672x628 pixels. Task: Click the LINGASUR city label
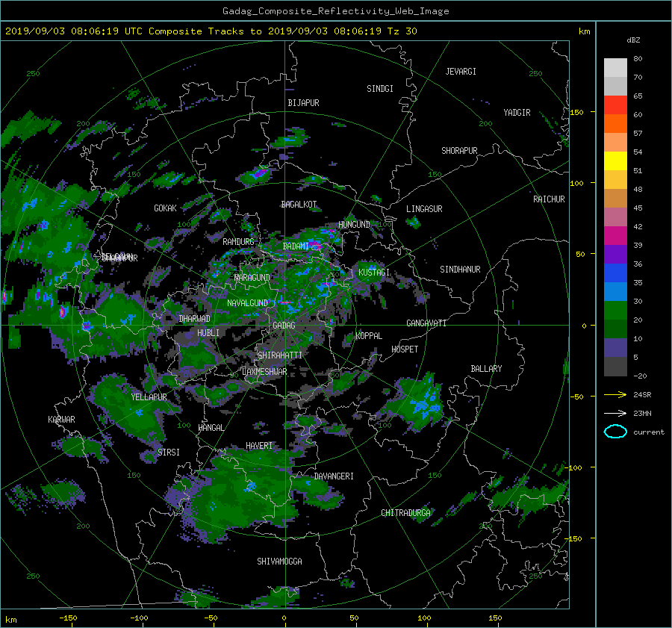click(x=424, y=209)
